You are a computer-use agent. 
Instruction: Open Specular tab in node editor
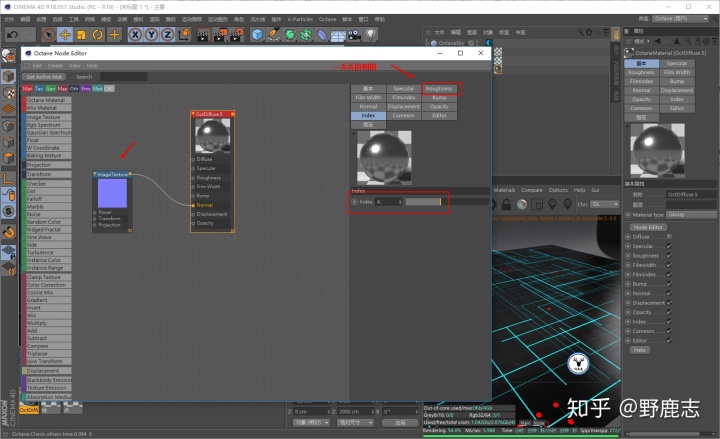coord(404,89)
